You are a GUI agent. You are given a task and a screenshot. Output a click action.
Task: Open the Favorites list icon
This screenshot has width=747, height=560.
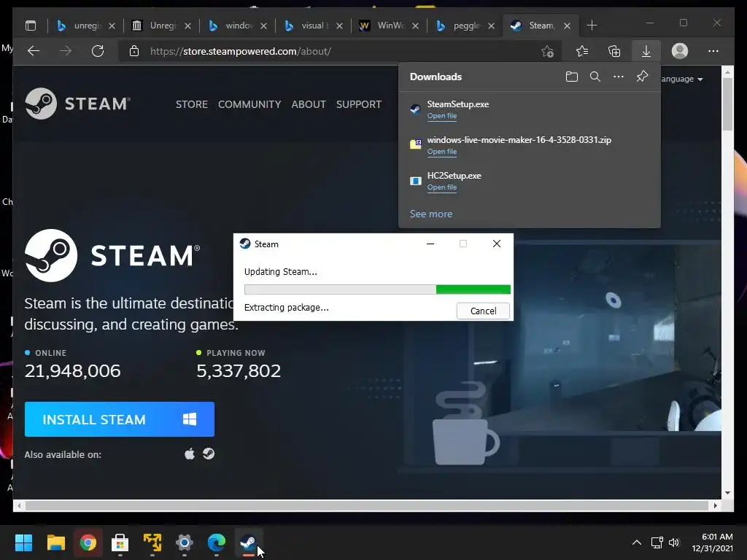[x=581, y=51]
